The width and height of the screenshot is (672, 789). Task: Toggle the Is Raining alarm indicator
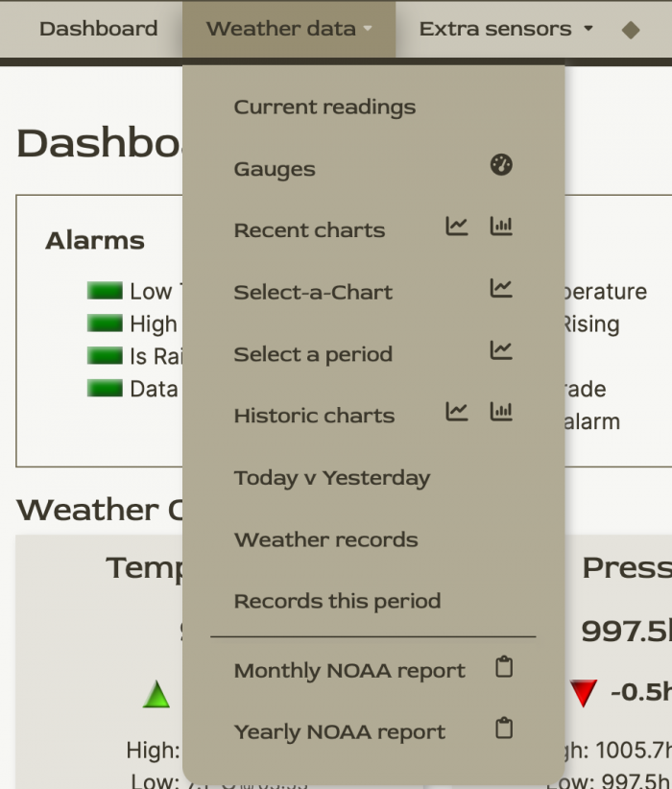pos(106,356)
